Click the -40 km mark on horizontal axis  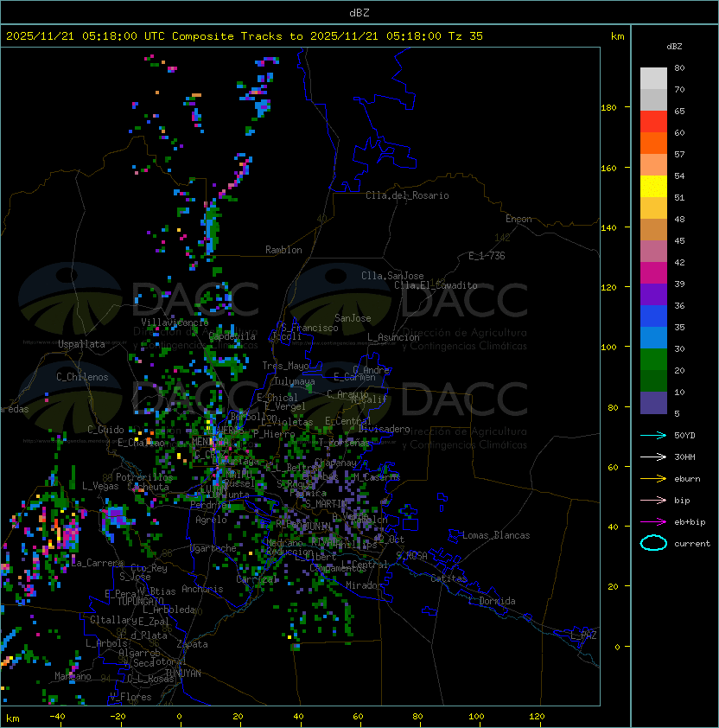[57, 717]
